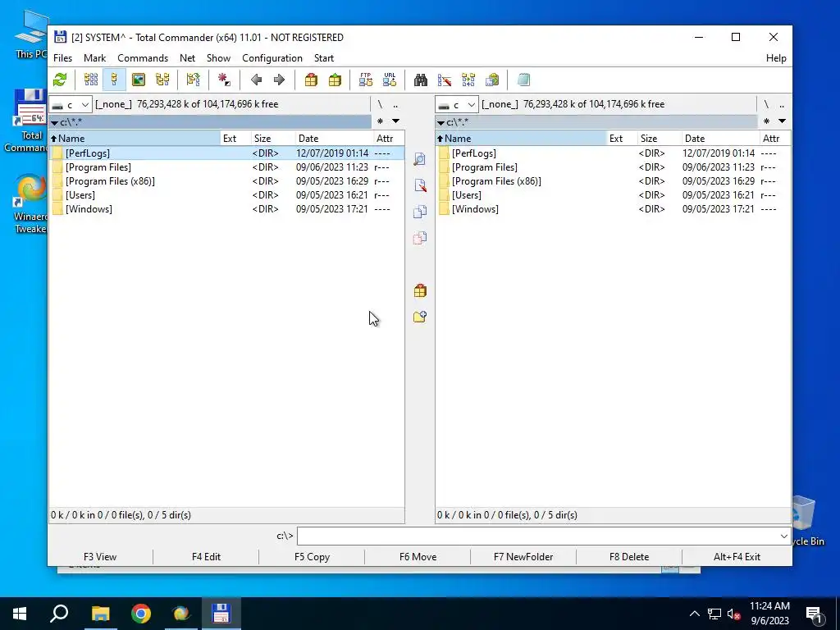Click into the c:\> command line field

[537, 536]
